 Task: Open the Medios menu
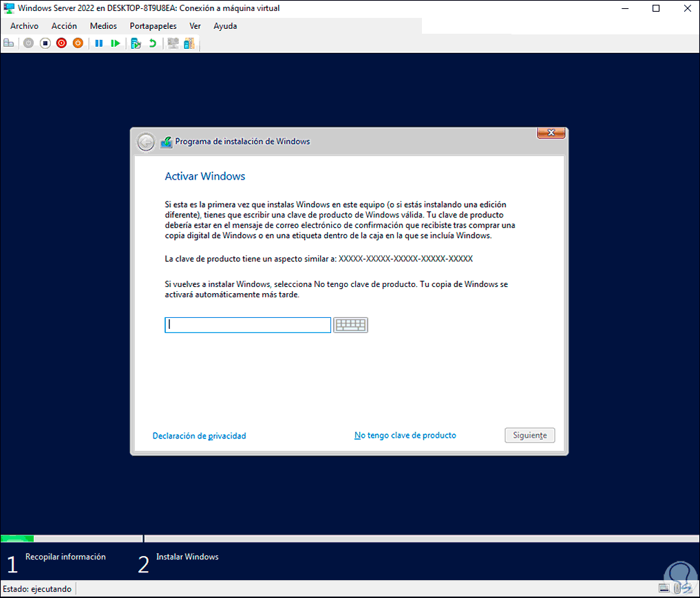[103, 26]
